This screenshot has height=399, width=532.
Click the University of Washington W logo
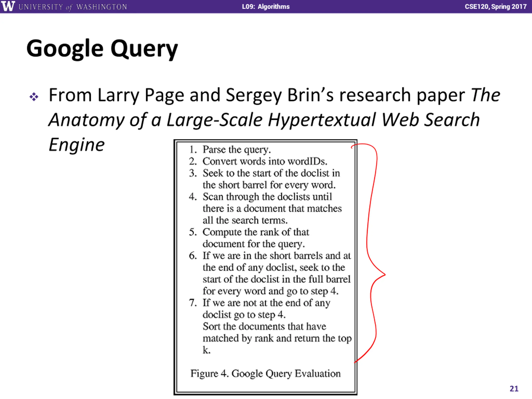click(x=8, y=6)
